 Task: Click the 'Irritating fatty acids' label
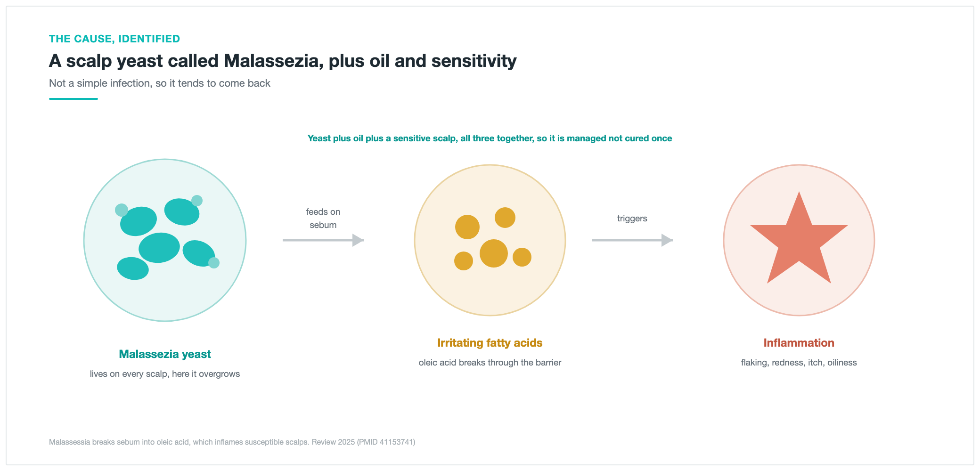point(490,343)
